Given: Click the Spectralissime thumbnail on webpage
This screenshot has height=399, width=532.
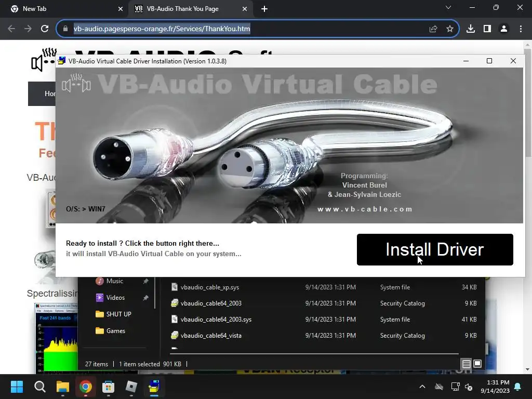Looking at the screenshot, I should (x=56, y=338).
